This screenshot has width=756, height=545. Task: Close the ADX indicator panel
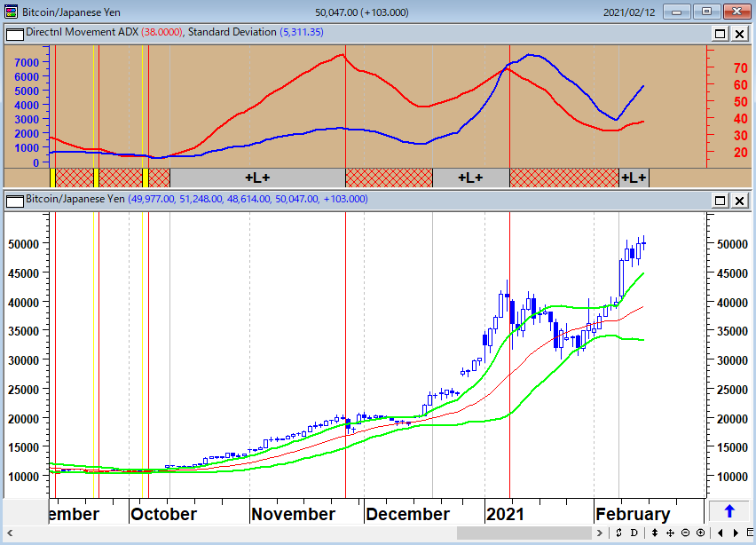[x=740, y=34]
